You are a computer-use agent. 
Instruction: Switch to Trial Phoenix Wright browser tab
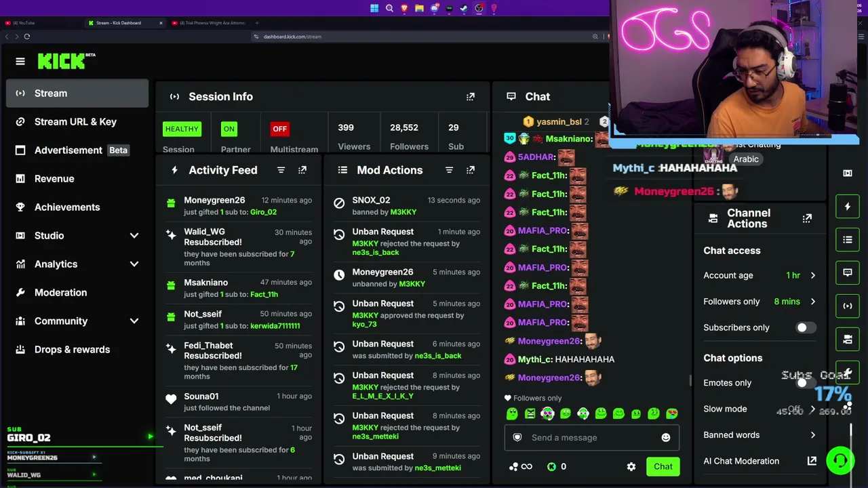coord(209,23)
